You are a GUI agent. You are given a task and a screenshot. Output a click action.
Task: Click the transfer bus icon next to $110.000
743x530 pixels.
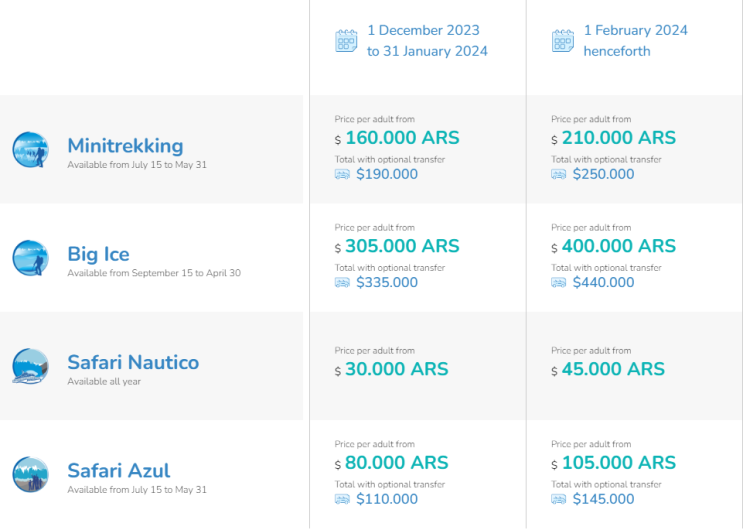pos(343,499)
